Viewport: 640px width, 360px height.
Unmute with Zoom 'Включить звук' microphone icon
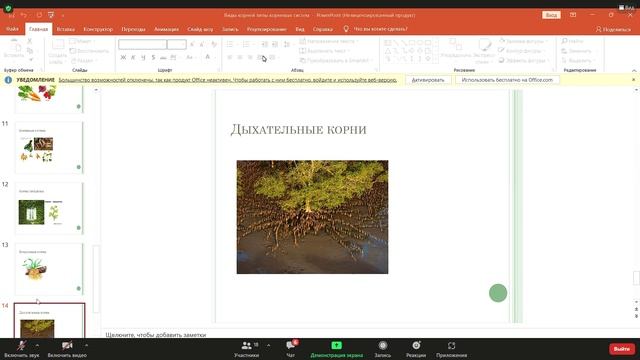[22, 346]
